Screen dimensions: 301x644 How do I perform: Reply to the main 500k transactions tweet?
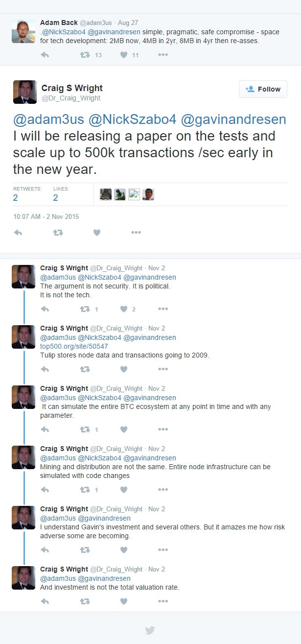pos(18,233)
